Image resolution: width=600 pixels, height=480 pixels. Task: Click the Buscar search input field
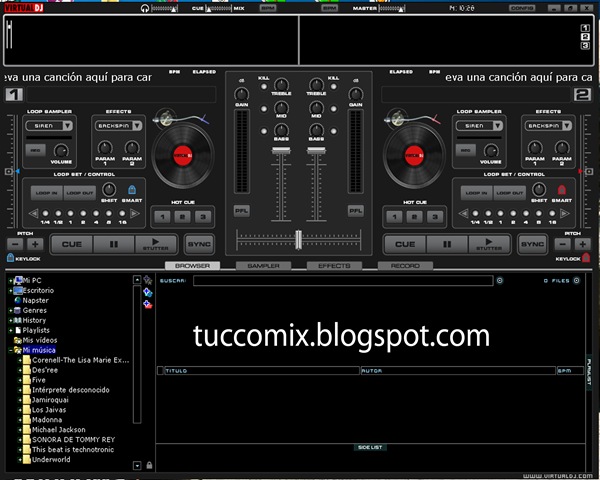point(343,281)
